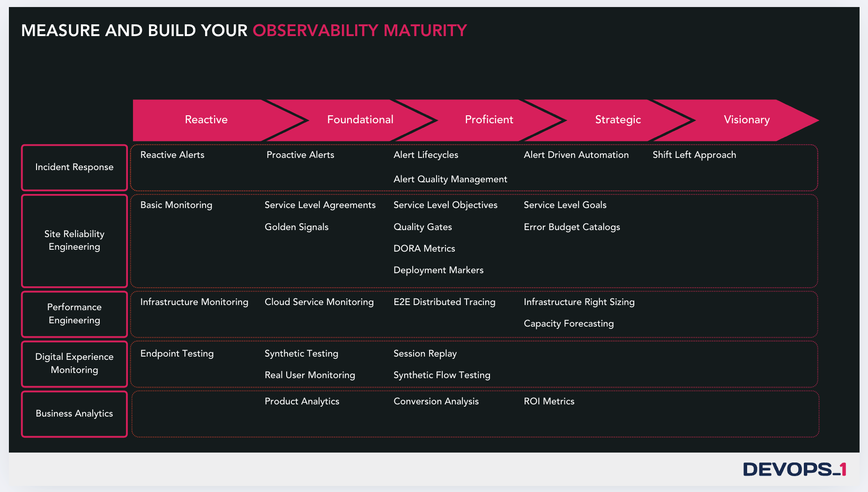This screenshot has width=868, height=492.
Task: Select 'DORA Metrics' text
Action: 424,248
